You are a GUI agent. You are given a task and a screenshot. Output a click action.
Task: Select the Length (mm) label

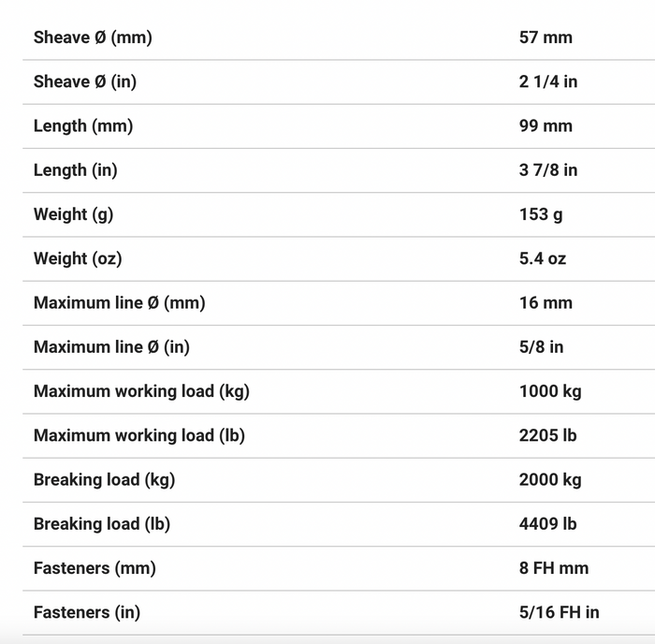click(x=83, y=126)
